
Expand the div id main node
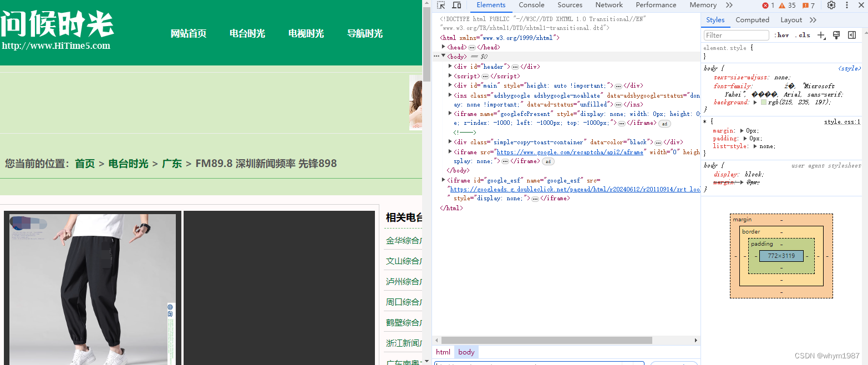coord(450,85)
